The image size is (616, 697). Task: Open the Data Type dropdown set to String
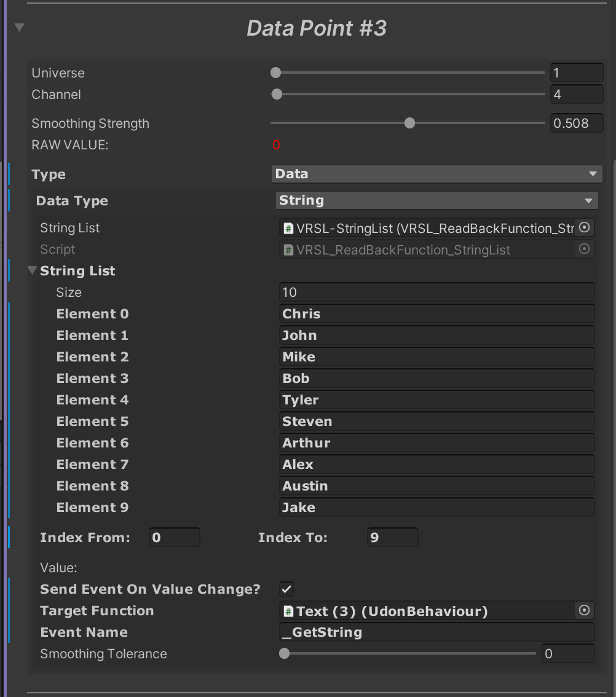(437, 200)
